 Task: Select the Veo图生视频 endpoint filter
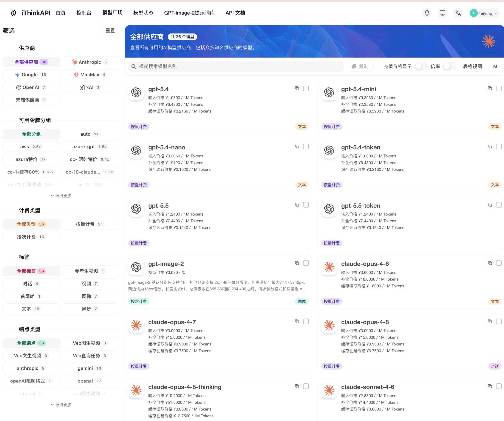[90, 343]
